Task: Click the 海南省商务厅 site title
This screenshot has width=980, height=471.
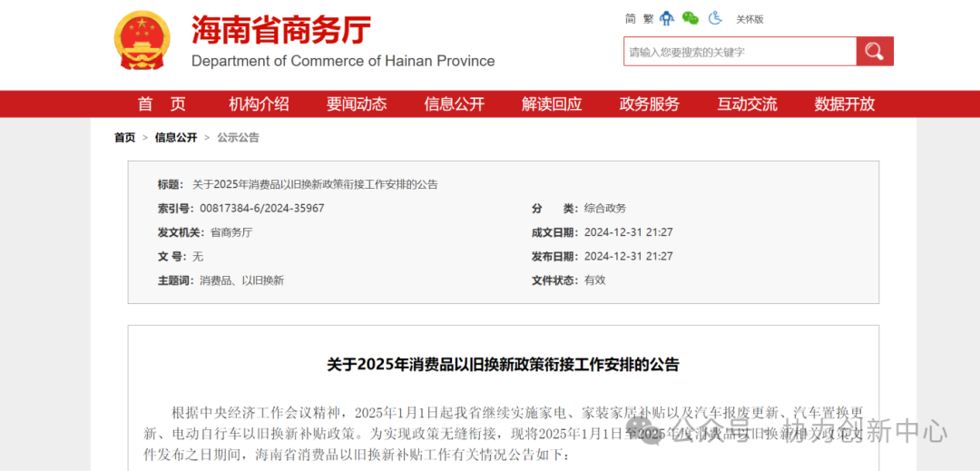Action: pyautogui.click(x=281, y=30)
